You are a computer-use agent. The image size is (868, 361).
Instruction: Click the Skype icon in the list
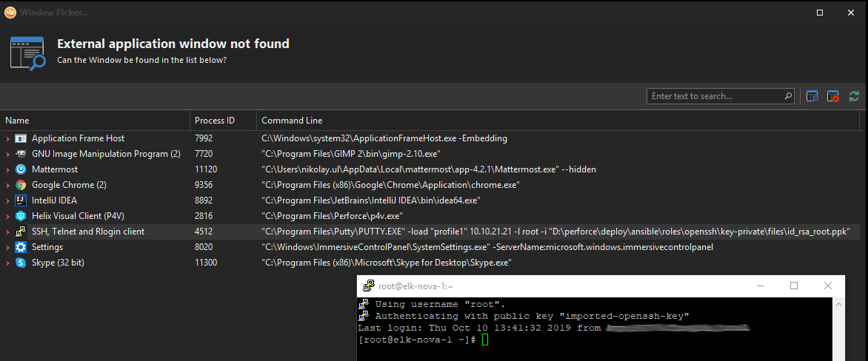click(x=21, y=263)
